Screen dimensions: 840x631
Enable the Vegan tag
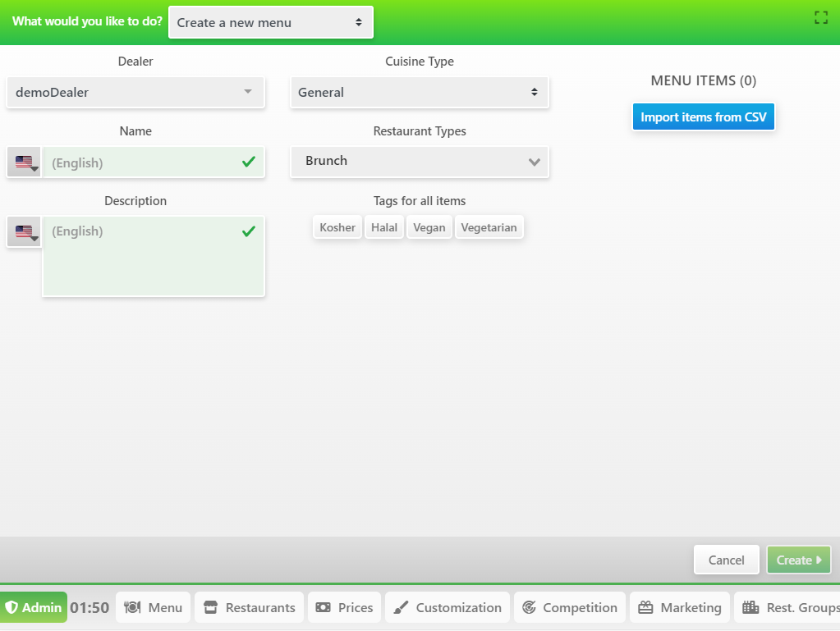(x=429, y=227)
